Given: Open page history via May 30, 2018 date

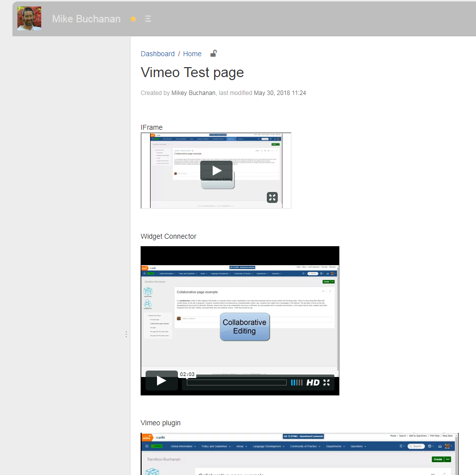Looking at the screenshot, I should point(280,93).
